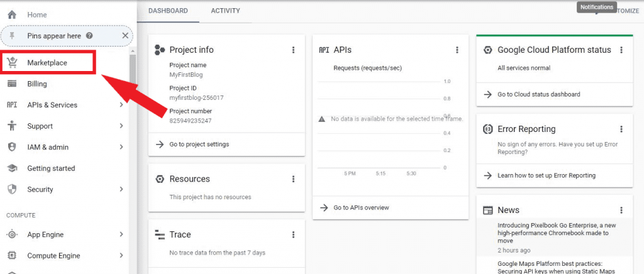Click 'This project has no resources' text
Viewport: 644px width, 274px height.
pyautogui.click(x=210, y=197)
